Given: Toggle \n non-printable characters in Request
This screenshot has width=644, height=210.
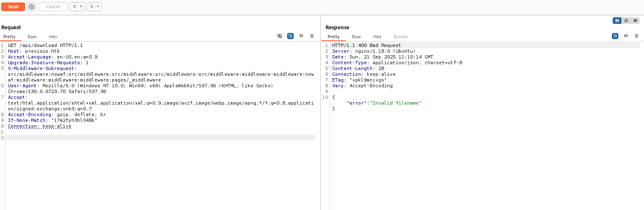Looking at the screenshot, I should pos(301,36).
